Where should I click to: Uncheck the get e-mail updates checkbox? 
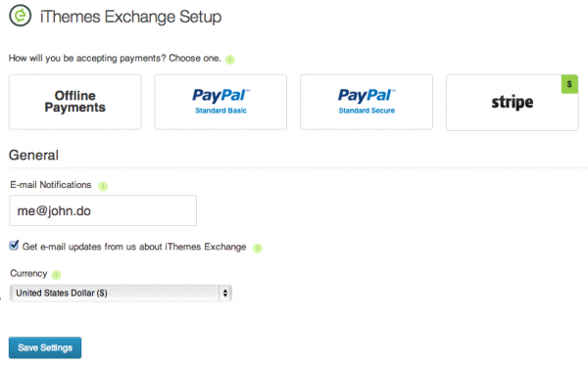pos(14,246)
